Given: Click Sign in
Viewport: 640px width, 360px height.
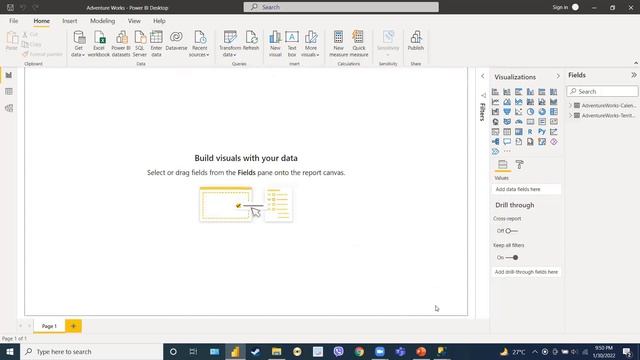Looking at the screenshot, I should tap(560, 7).
